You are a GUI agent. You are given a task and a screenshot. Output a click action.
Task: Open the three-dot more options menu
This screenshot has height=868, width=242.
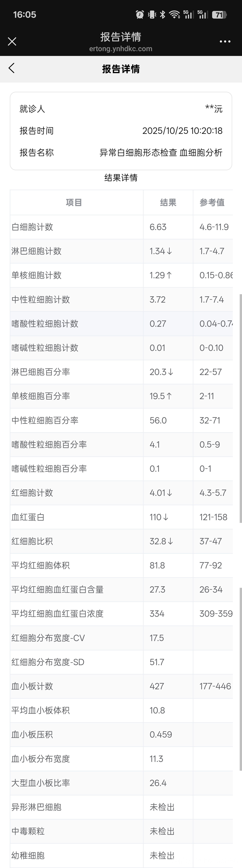225,41
